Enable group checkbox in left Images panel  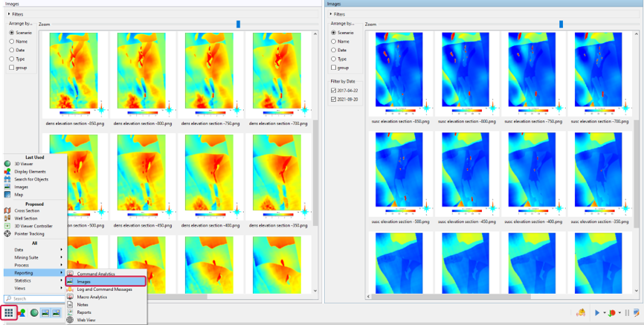pos(12,68)
